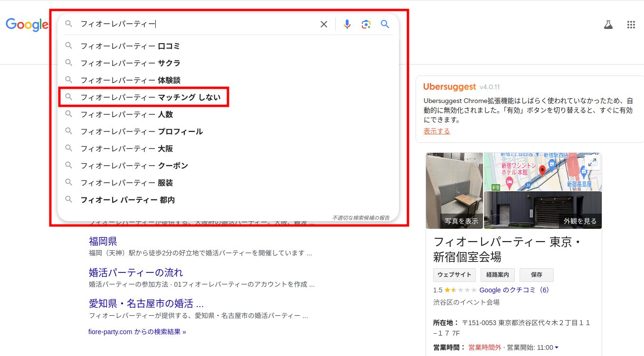Click the v4.0.11 version label
The height and width of the screenshot is (356, 644).
490,87
